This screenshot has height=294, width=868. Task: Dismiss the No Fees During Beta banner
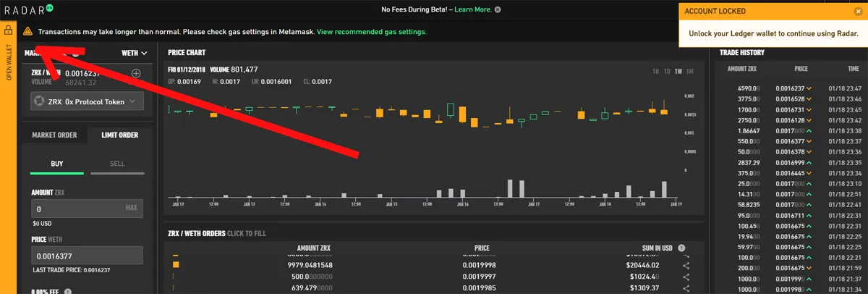tap(498, 9)
